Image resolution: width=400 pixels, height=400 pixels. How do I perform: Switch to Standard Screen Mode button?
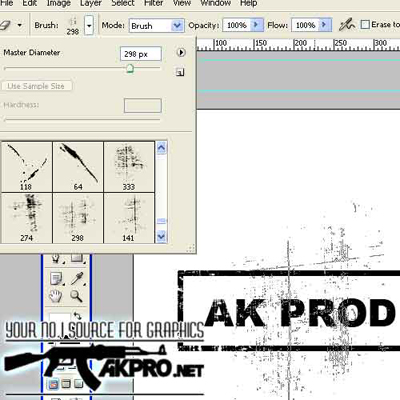click(x=53, y=384)
